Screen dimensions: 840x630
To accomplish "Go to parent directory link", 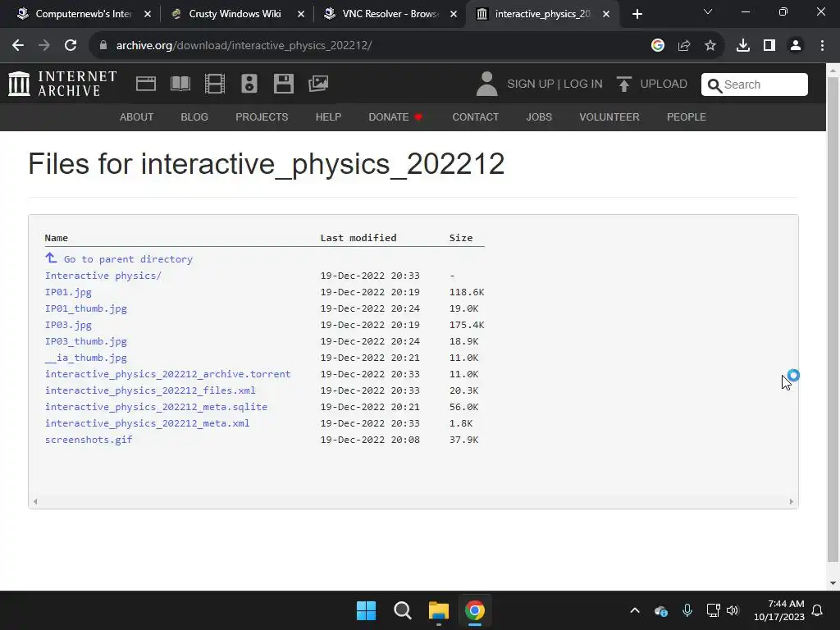I will [128, 259].
